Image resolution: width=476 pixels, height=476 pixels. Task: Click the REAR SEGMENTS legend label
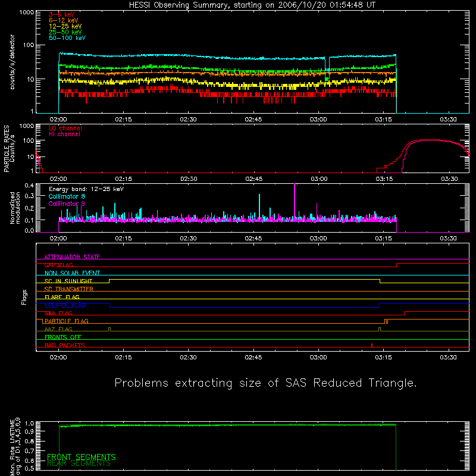79,464
